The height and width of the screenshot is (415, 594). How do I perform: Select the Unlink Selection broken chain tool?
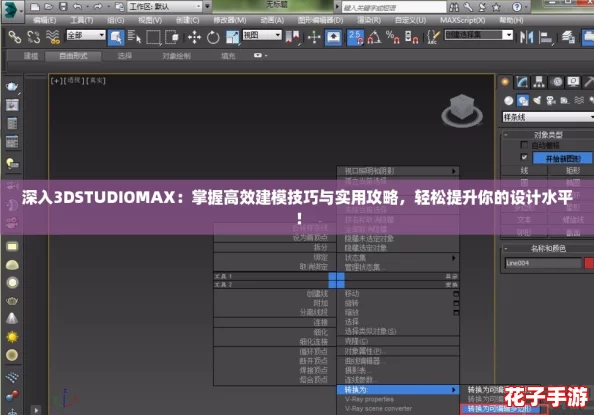point(34,37)
